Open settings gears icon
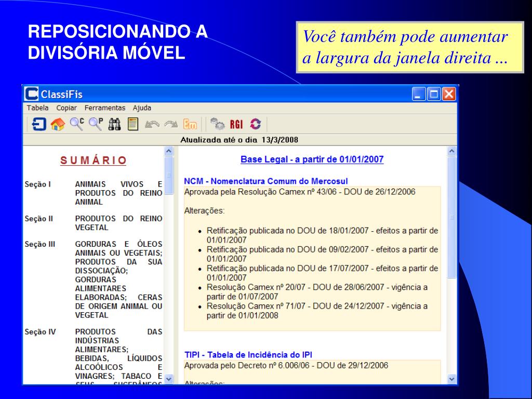 coord(218,124)
